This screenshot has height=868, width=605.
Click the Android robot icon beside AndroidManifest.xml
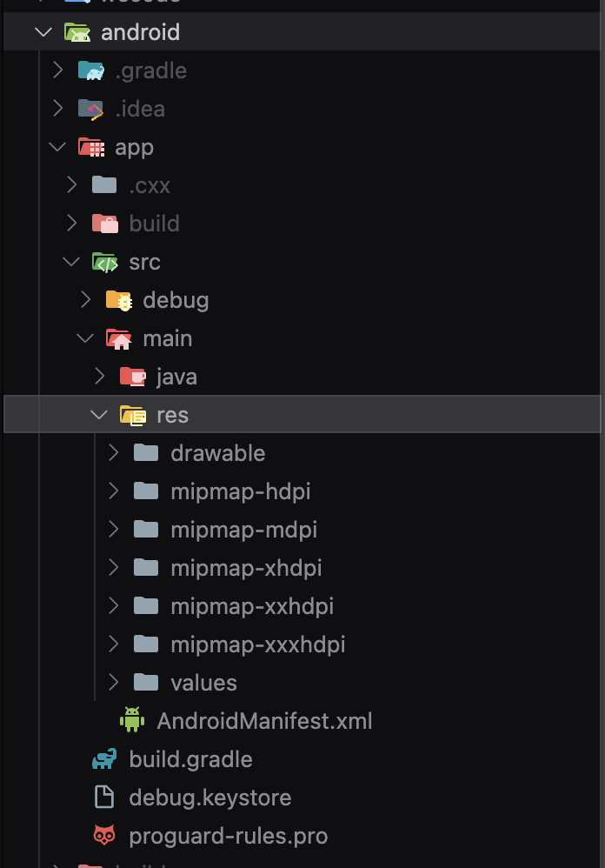click(x=132, y=720)
